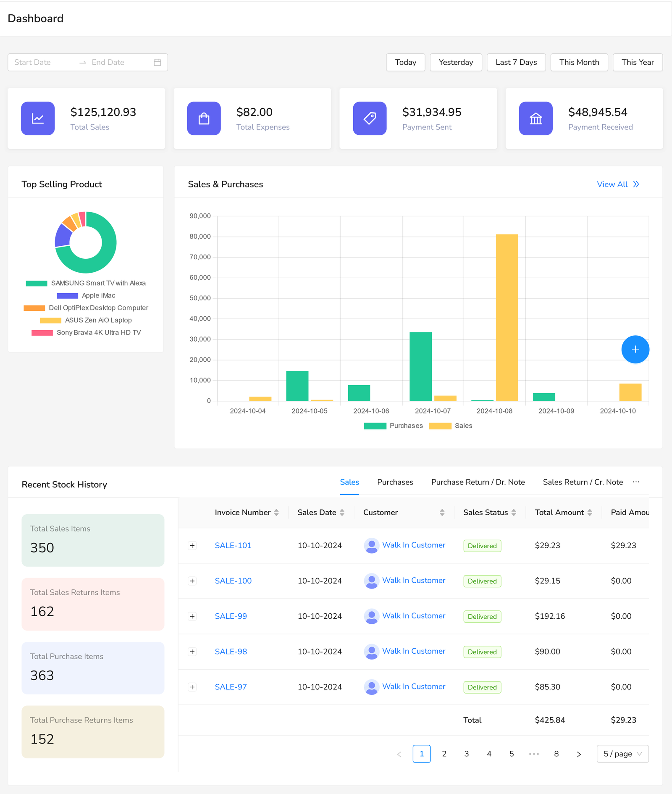Open the 5 / page size dropdown
This screenshot has height=794, width=672.
coord(622,754)
